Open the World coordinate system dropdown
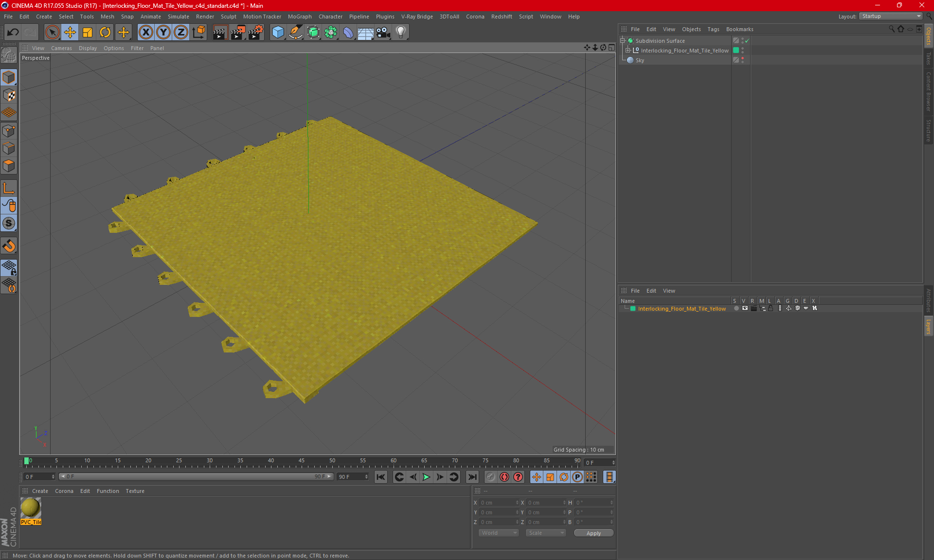The height and width of the screenshot is (560, 934). tap(499, 533)
